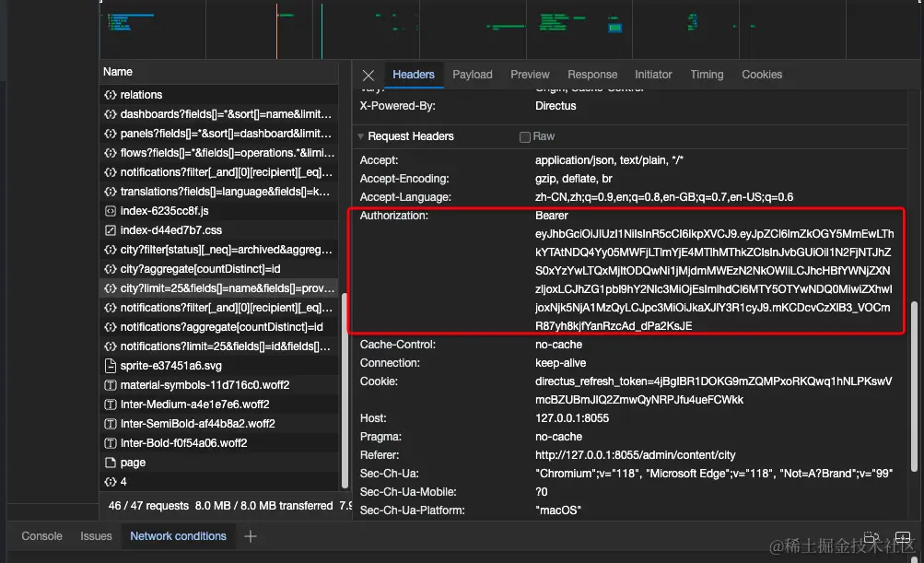924x563 pixels.
Task: Click the script icon beside index-6235cc8f.js
Action: pos(112,210)
